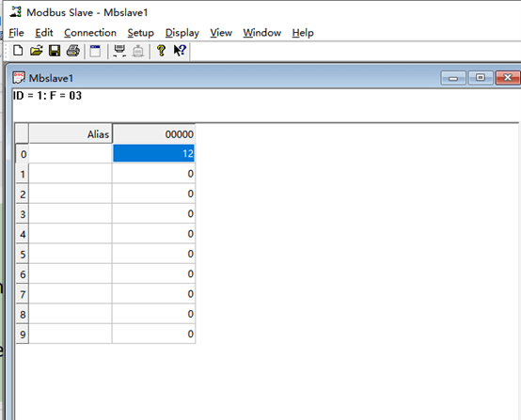Open a file using the folder icon
Viewport: 521px width, 420px height.
pos(37,51)
